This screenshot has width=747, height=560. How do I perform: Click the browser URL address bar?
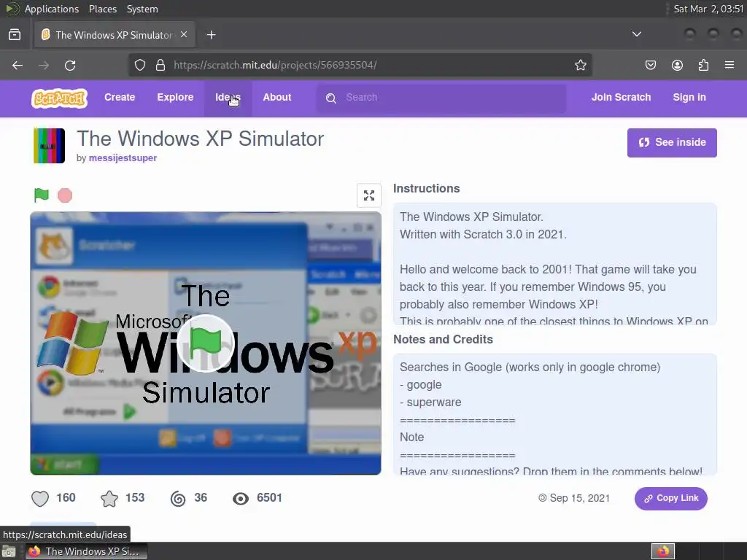[x=360, y=65]
